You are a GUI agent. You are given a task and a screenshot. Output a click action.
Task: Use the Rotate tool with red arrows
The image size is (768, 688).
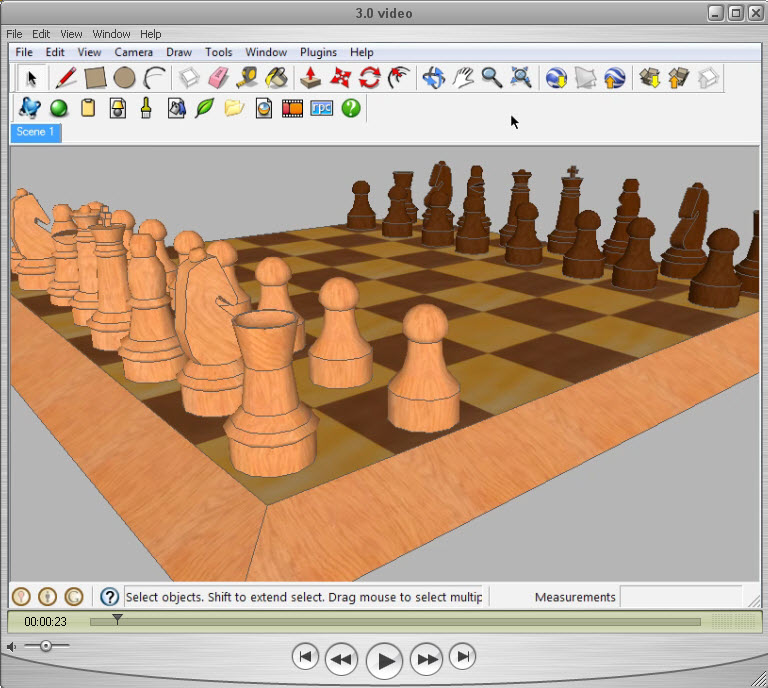tap(370, 77)
